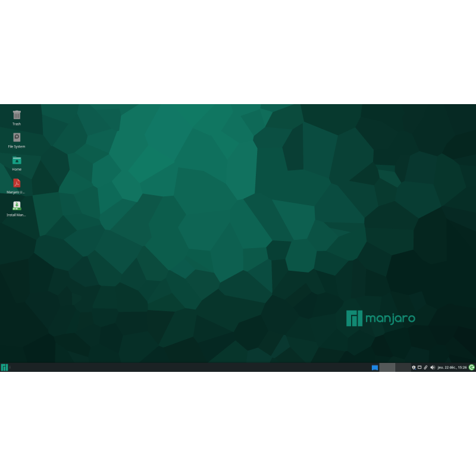Click the screenshot/window tray icon beside notifications
Image resolution: width=476 pixels, height=476 pixels.
[x=419, y=368]
